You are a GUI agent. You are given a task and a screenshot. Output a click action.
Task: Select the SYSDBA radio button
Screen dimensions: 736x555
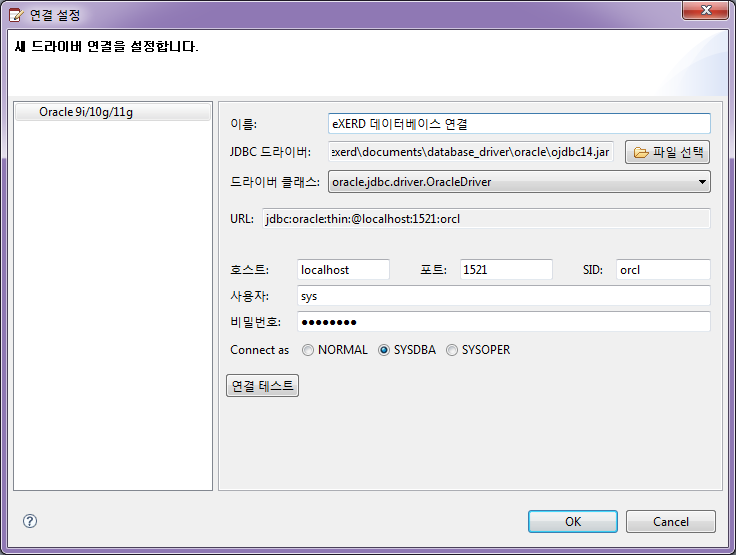[384, 350]
